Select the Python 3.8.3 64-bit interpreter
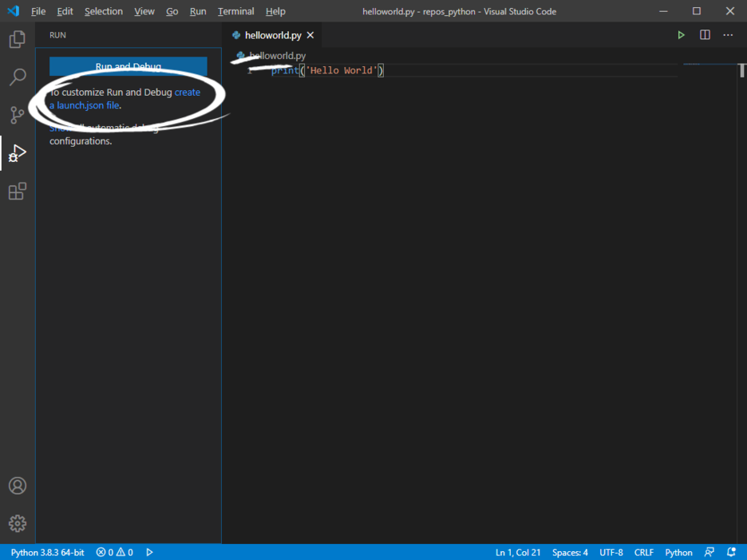Screen dimensions: 747x560 [47, 552]
